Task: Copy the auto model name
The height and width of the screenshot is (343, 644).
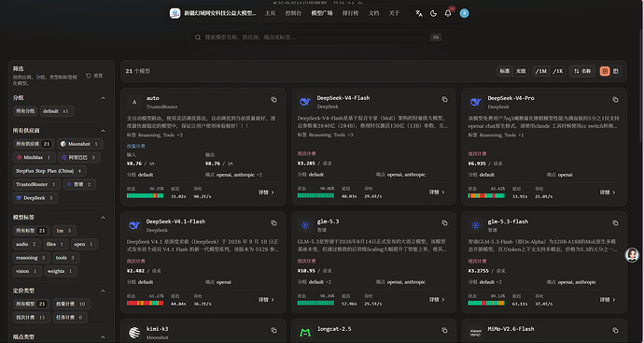Action: (x=273, y=99)
